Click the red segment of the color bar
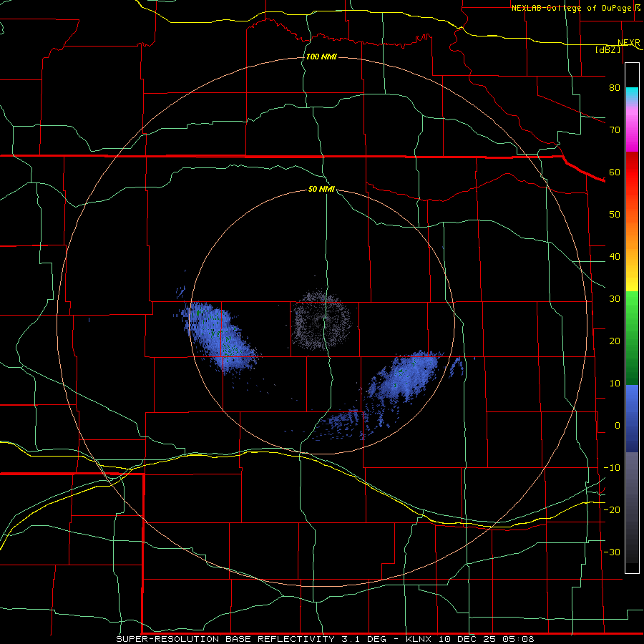Viewport: 644px width, 644px height. coord(632,172)
